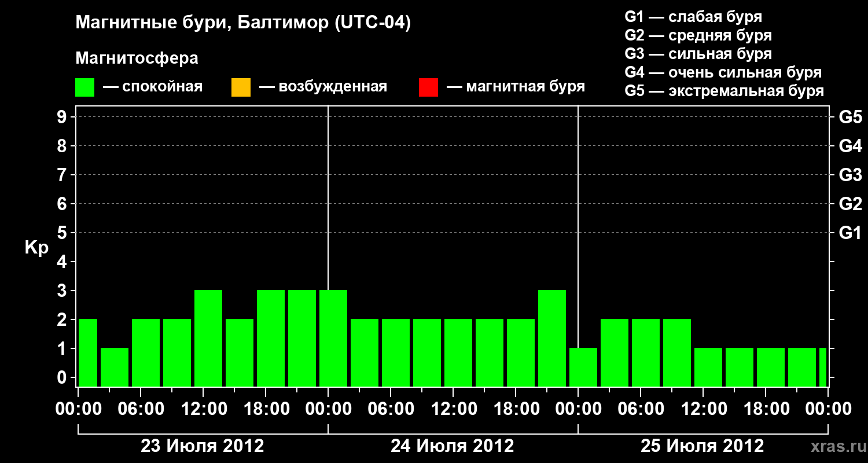Click the Kp 2 bar starting at 06:00 on 23 Июля
Screen dimensions: 868x463
click(146, 352)
